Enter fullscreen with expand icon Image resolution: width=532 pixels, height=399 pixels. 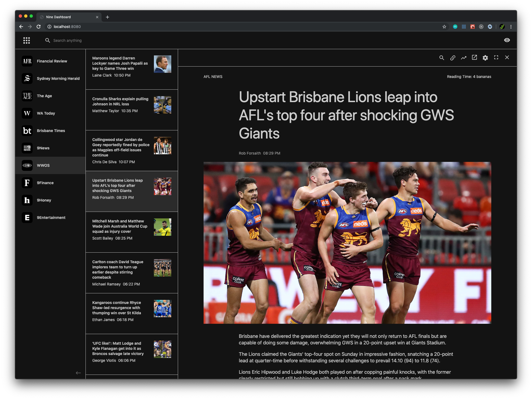tap(496, 57)
